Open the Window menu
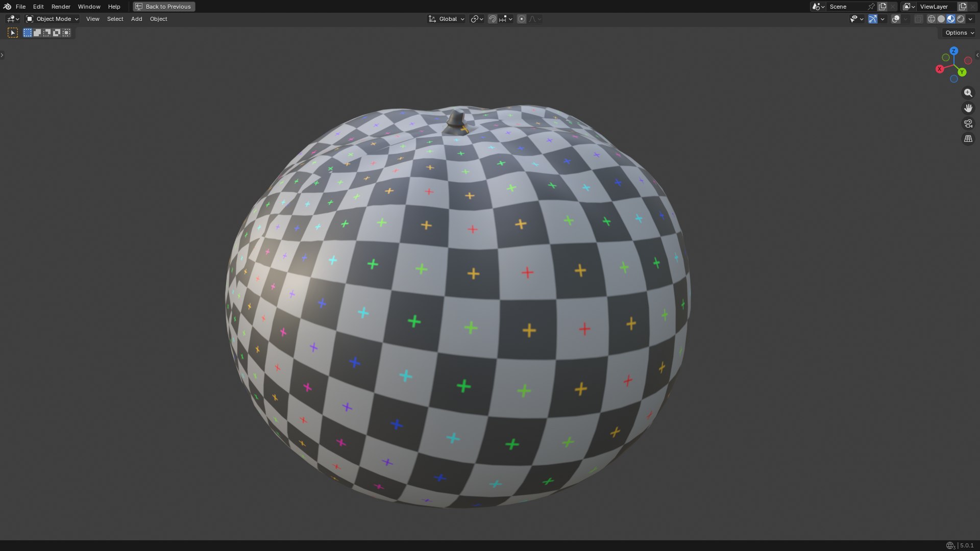980x551 pixels. [x=89, y=7]
